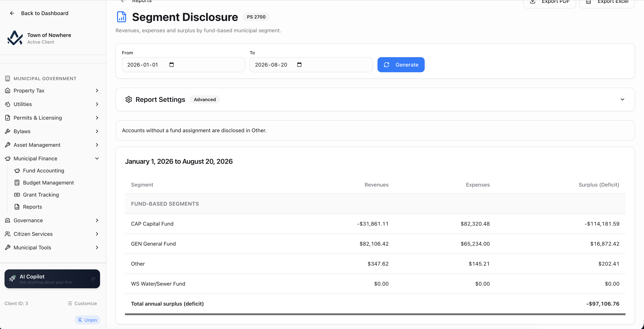Click the From date input field
Viewport: 644px width, 329px height.
pyautogui.click(x=183, y=65)
